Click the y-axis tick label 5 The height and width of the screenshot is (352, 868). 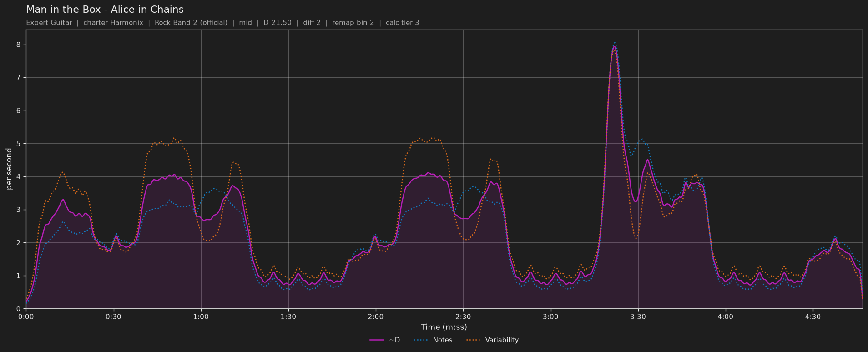pos(19,144)
